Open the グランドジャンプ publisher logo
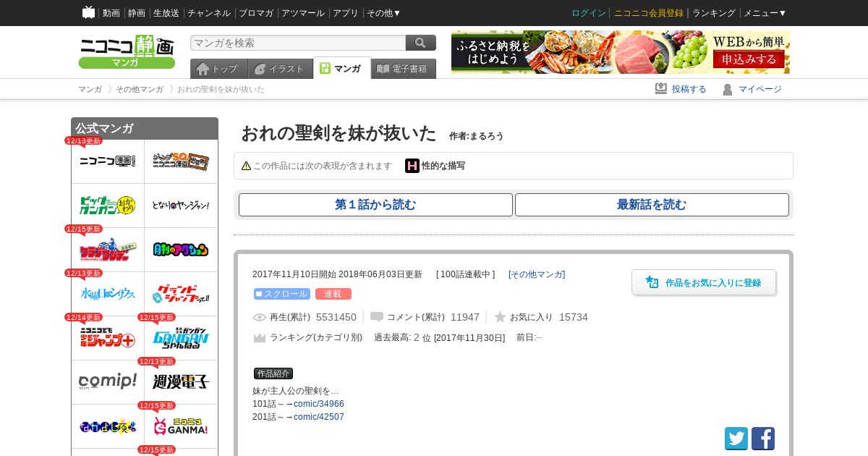This screenshot has height=456, width=868. 181,294
